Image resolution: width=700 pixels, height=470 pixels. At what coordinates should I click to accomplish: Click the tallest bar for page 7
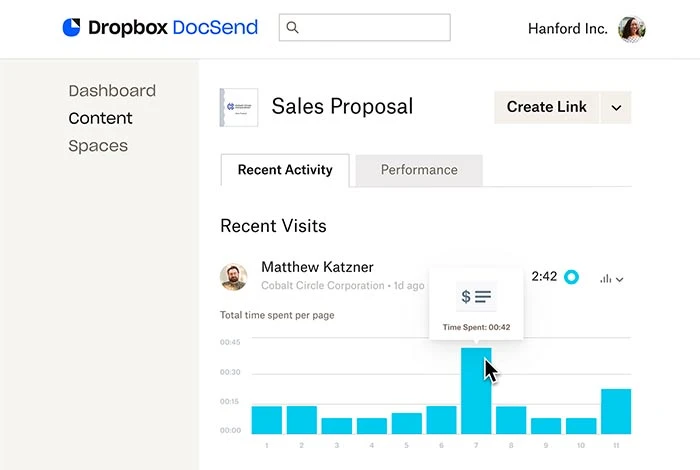476,391
